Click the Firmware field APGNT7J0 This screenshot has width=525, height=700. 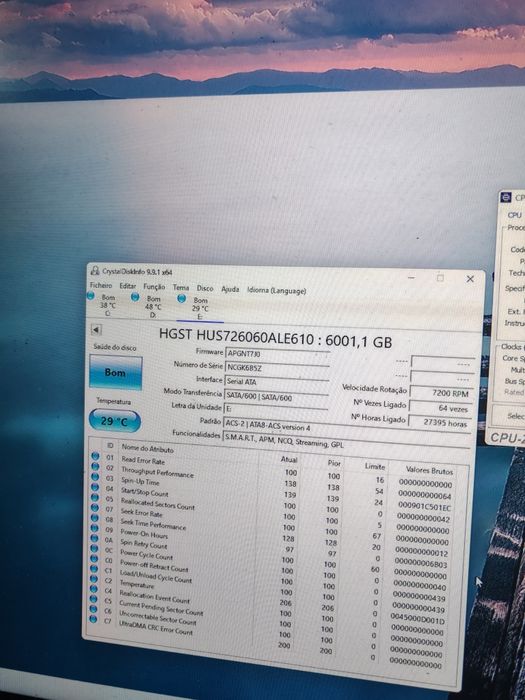277,354
